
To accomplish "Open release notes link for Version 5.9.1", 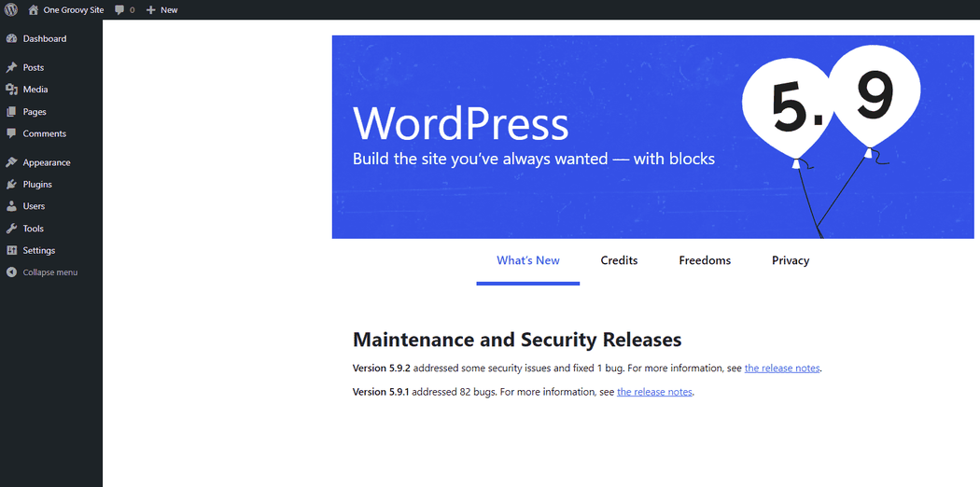I will point(654,392).
